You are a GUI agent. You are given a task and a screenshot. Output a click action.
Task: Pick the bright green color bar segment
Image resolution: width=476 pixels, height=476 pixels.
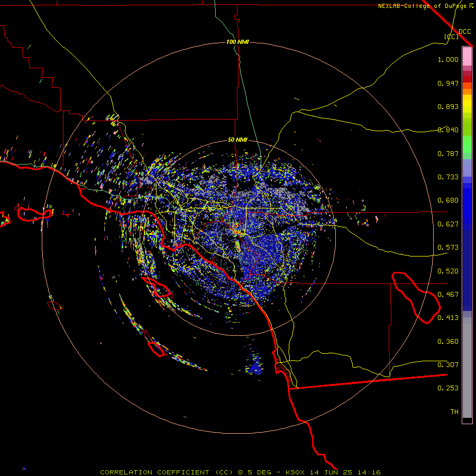467,144
